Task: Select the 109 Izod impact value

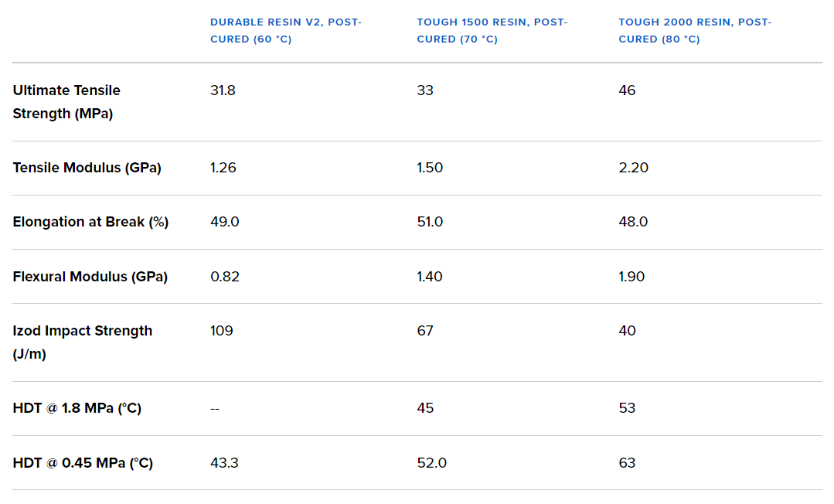Action: click(x=221, y=331)
